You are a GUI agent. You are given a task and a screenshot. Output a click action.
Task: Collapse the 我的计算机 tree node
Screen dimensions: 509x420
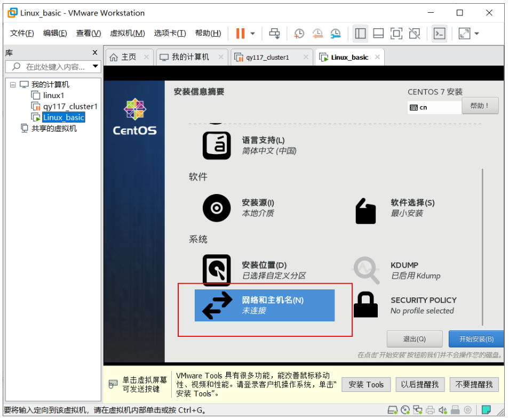coord(13,85)
